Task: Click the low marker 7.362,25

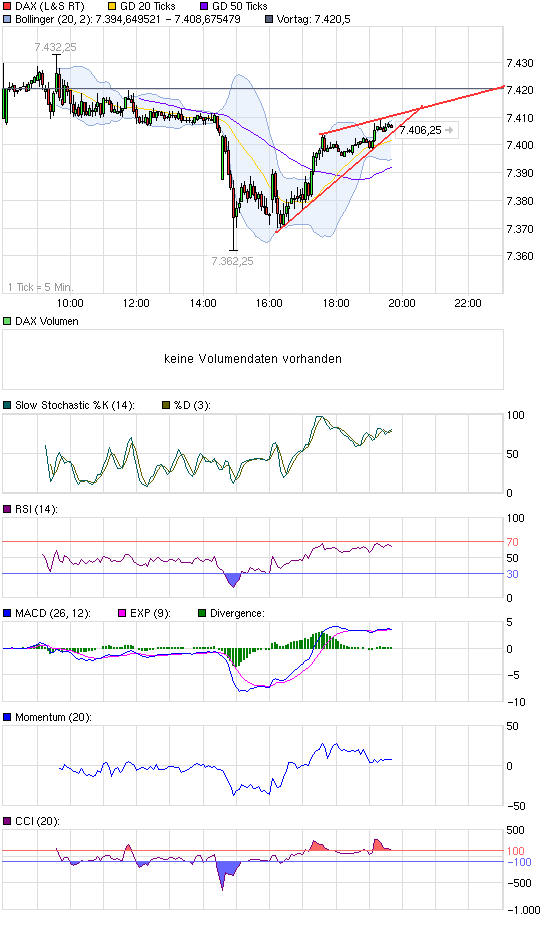Action: coord(232,261)
